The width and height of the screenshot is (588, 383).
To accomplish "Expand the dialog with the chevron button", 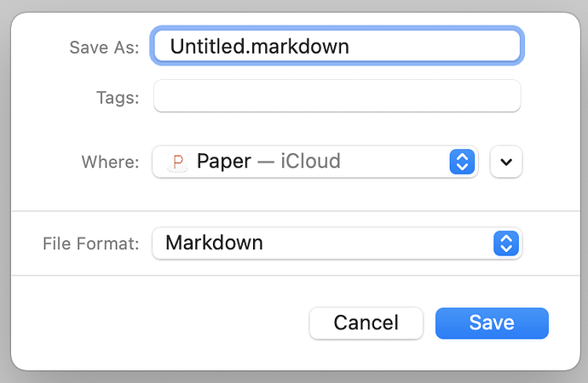I will pyautogui.click(x=506, y=162).
